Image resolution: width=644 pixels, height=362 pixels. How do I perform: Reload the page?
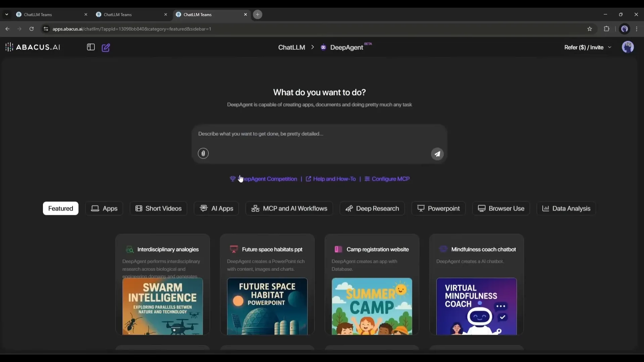click(32, 29)
